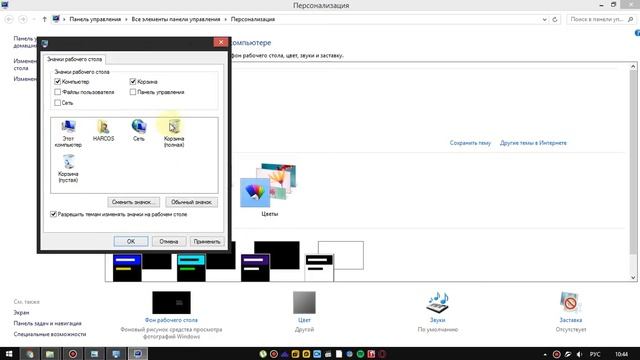
Task: Select the Этот компьютер icon in the dialog
Action: (68, 133)
